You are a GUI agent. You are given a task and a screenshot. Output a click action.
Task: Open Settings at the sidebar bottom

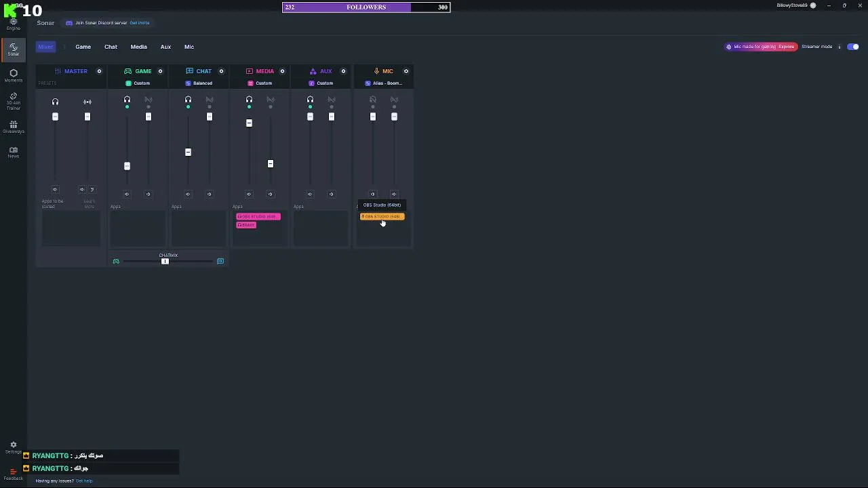pos(13,447)
